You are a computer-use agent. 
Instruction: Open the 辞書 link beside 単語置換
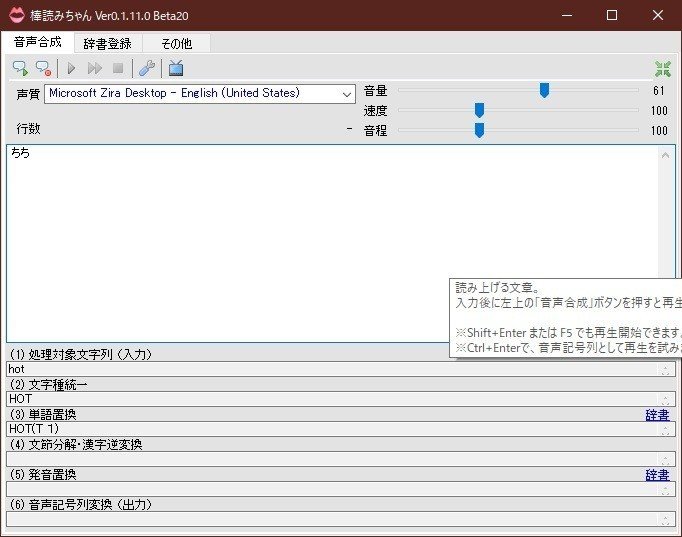pyautogui.click(x=657, y=415)
